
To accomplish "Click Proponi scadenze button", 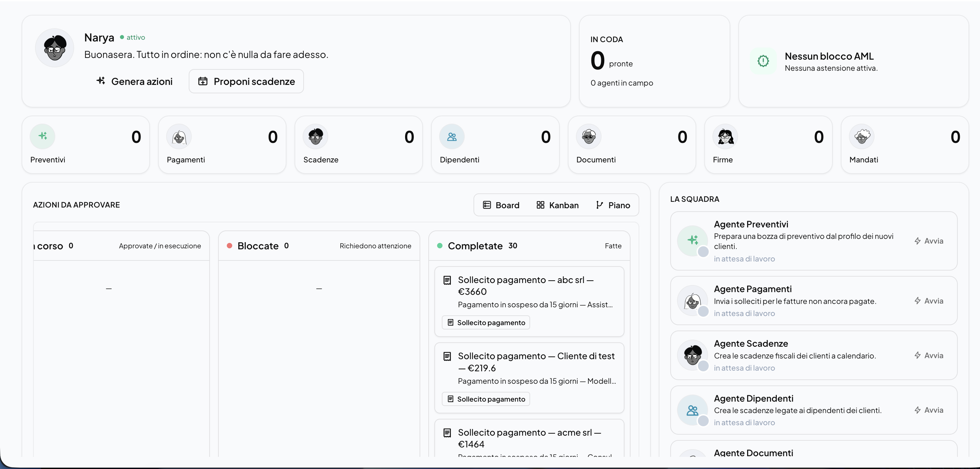I will [246, 81].
